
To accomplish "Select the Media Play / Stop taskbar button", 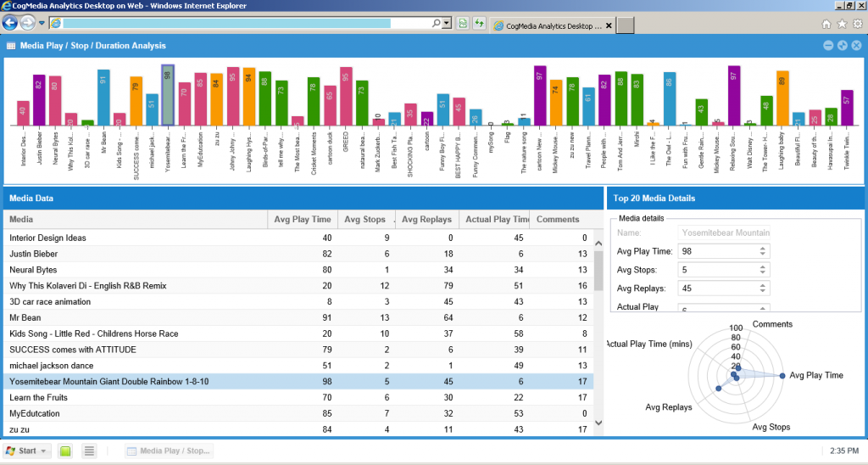I will coord(170,451).
